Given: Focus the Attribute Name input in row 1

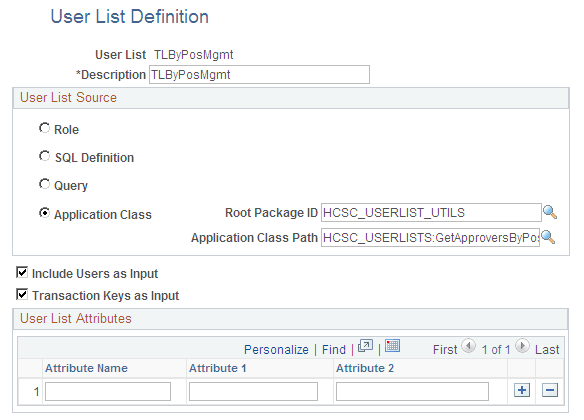Looking at the screenshot, I should click(108, 391).
